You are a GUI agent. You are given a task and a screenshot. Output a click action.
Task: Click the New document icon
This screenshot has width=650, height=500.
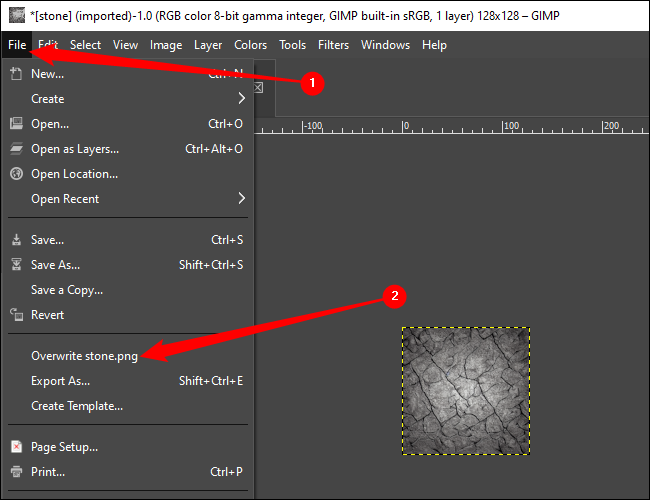16,74
